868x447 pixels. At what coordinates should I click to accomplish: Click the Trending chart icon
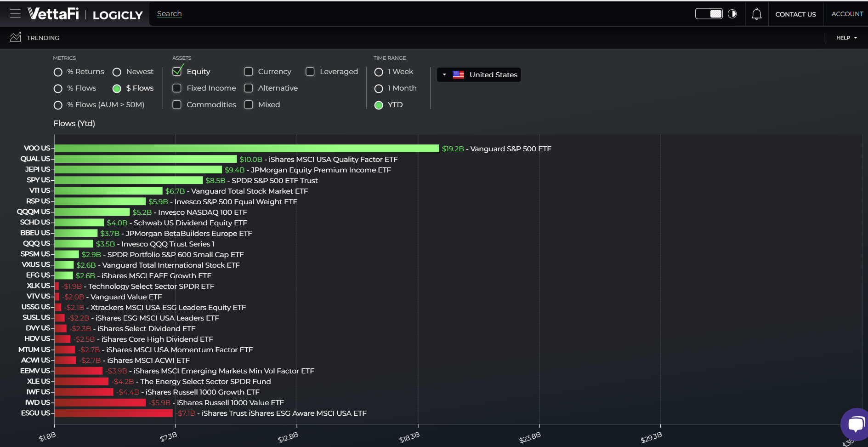point(16,37)
